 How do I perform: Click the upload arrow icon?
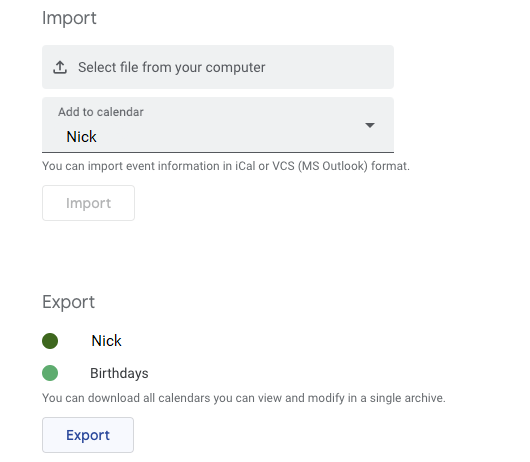[60, 67]
